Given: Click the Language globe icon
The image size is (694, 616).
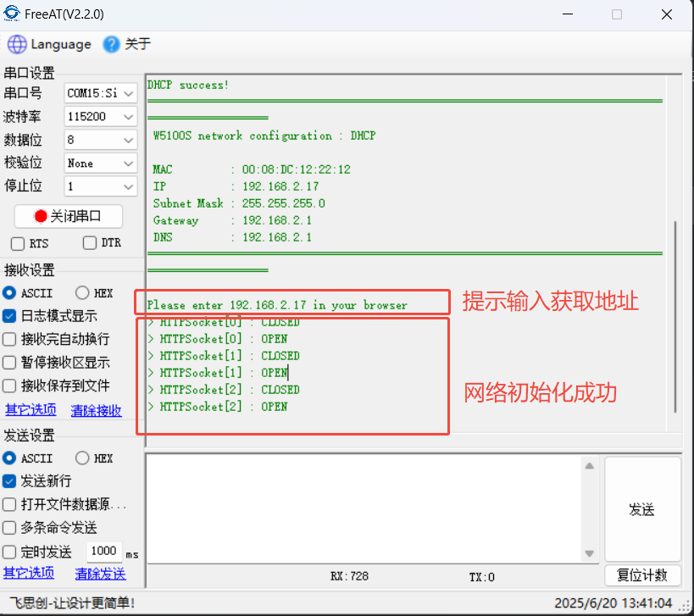Looking at the screenshot, I should 17,44.
